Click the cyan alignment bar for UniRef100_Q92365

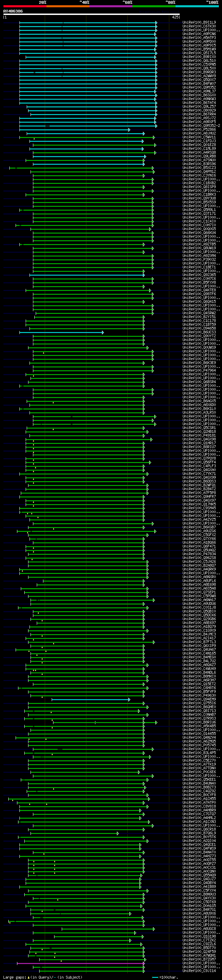(x=87, y=275)
